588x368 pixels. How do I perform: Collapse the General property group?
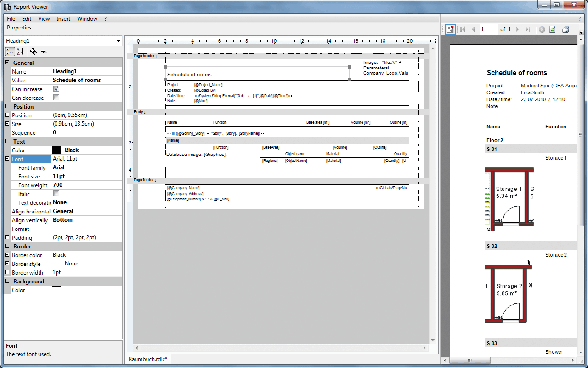tap(7, 63)
